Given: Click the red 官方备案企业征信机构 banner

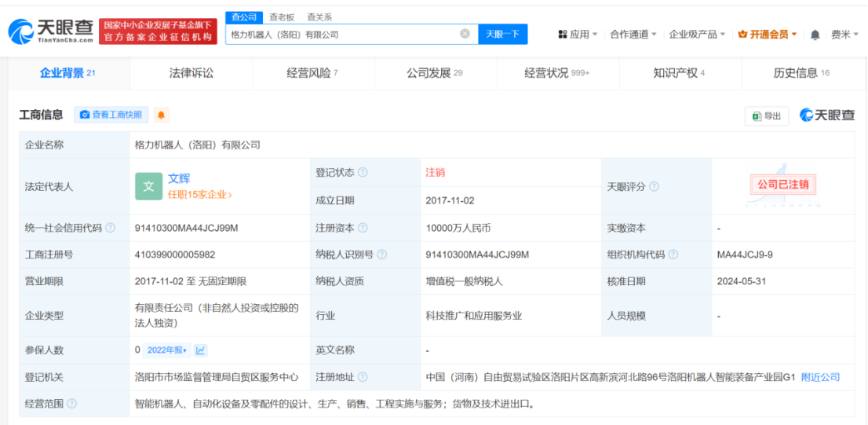Looking at the screenshot, I should pyautogui.click(x=158, y=31).
